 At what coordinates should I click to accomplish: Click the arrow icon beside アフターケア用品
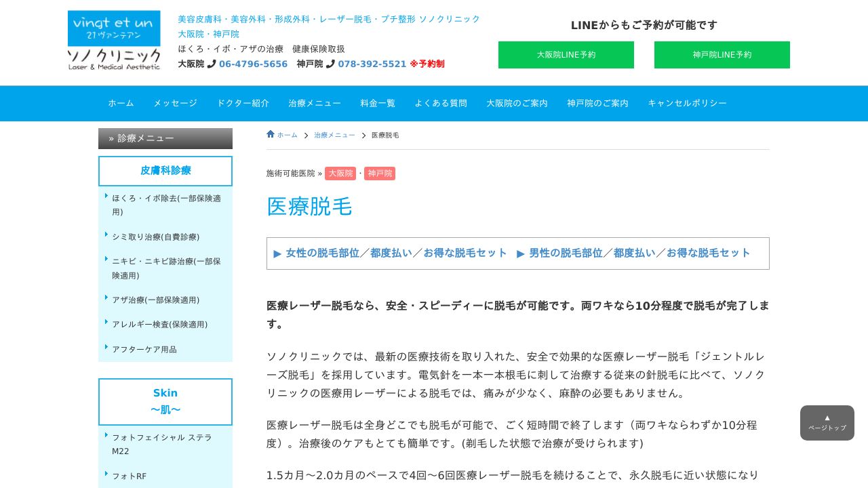pyautogui.click(x=107, y=346)
